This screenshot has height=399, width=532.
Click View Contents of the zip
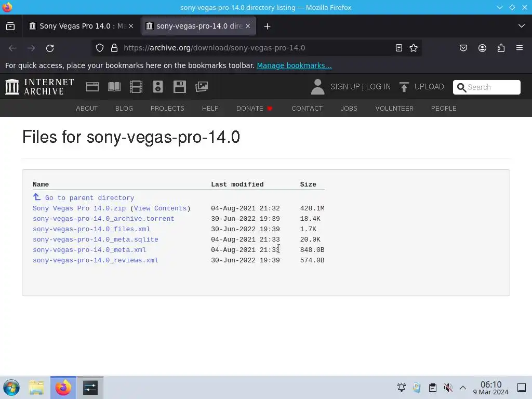(160, 208)
